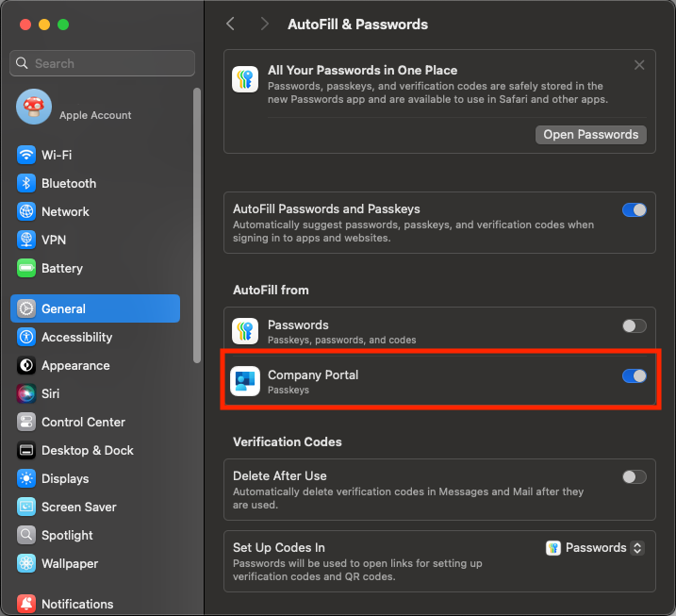Open the VPN settings icon

26,240
